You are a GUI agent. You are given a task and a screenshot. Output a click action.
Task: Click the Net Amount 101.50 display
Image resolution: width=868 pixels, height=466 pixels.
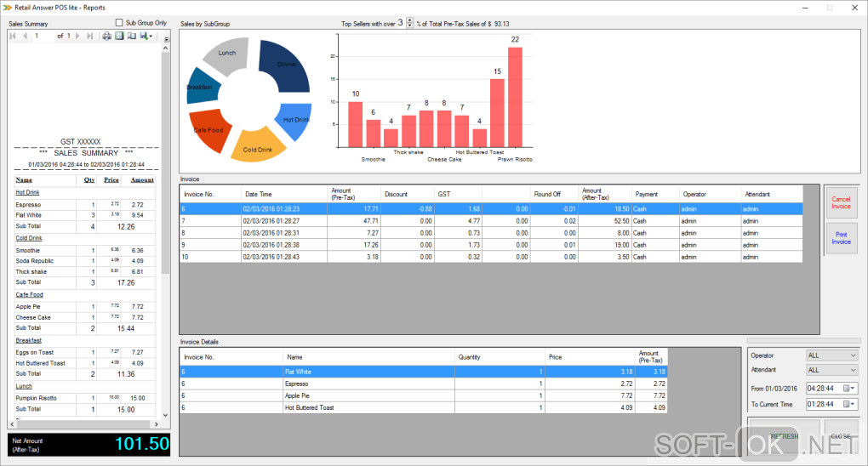[89, 445]
